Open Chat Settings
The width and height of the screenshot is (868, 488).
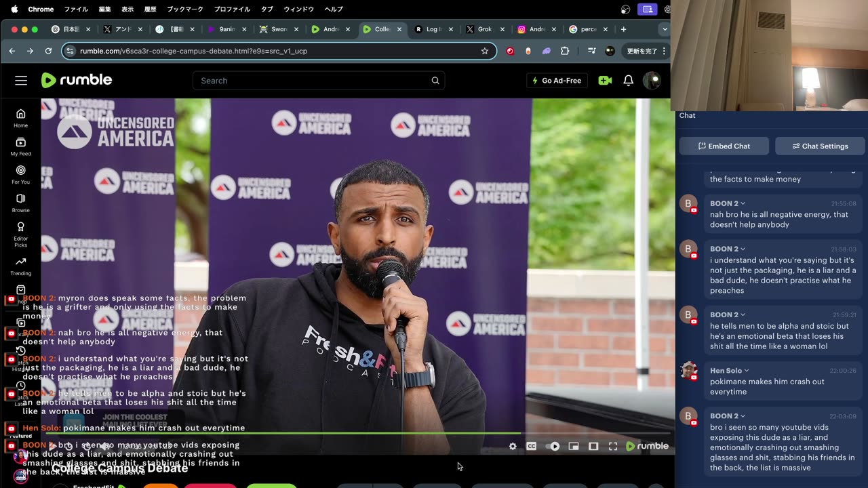[x=820, y=146]
